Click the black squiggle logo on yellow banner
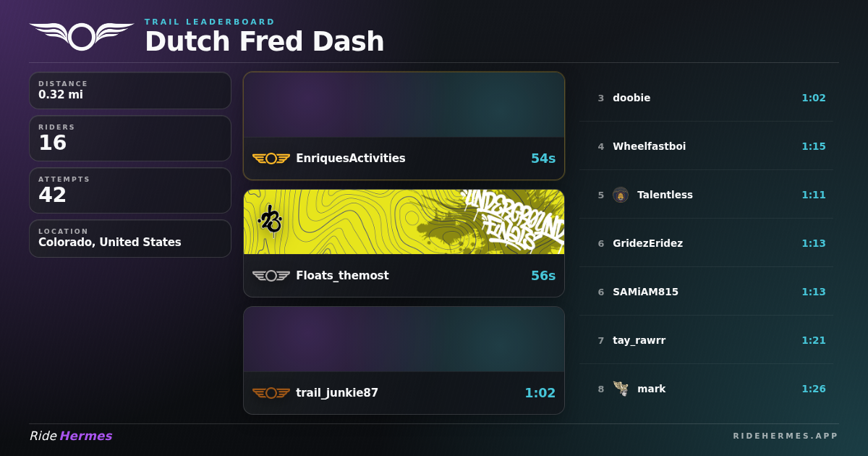The width and height of the screenshot is (868, 456). (x=270, y=219)
